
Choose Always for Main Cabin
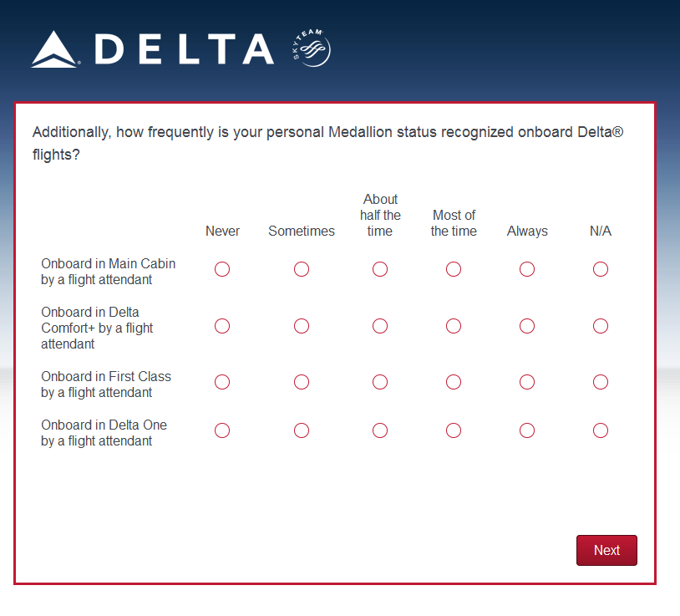coord(527,269)
